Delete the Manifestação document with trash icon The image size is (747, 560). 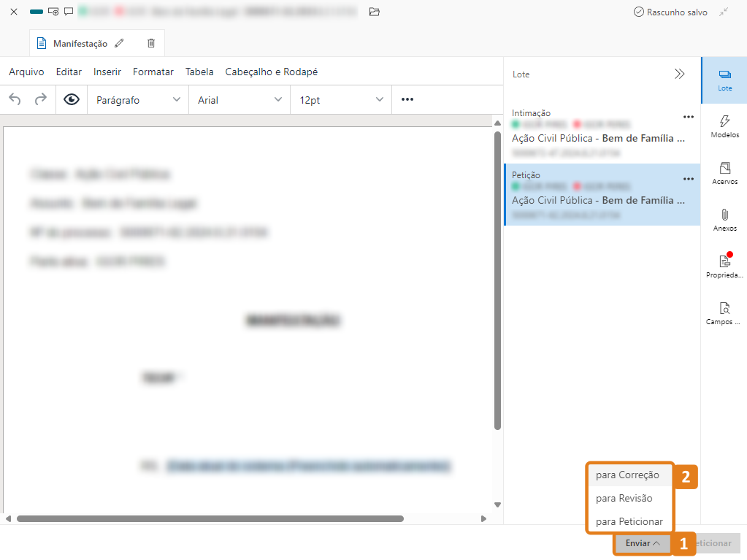tap(151, 43)
